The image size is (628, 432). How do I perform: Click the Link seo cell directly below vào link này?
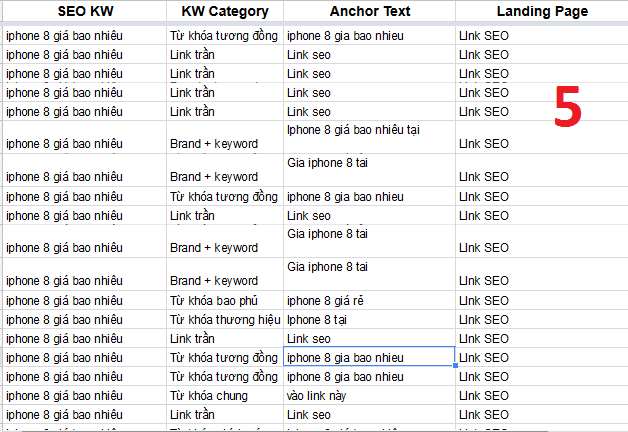(369, 414)
